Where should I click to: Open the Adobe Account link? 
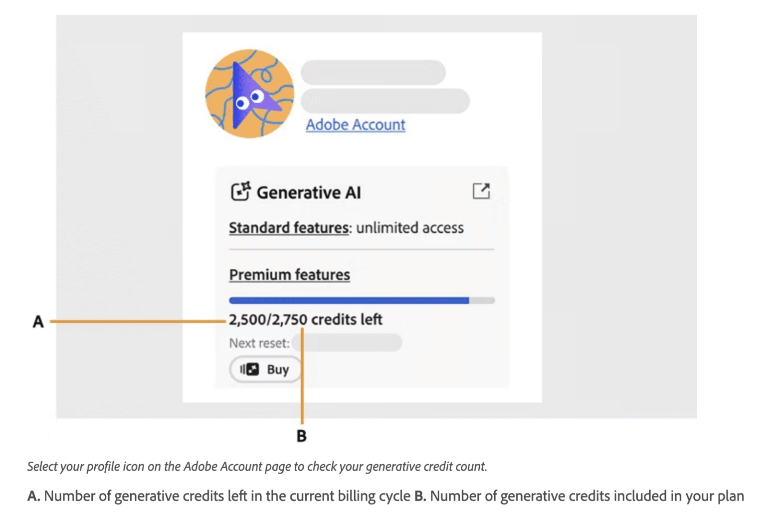point(355,125)
